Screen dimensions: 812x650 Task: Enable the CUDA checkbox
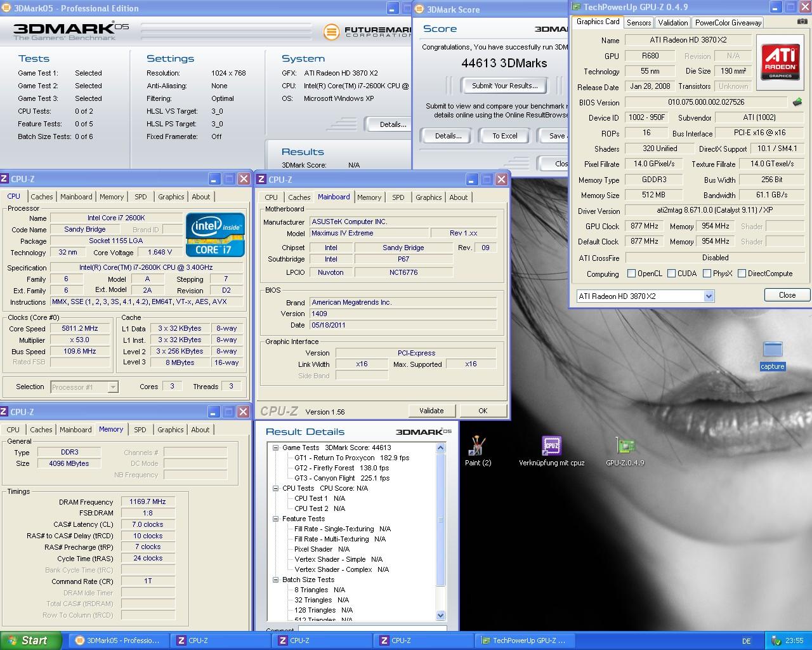tap(671, 274)
